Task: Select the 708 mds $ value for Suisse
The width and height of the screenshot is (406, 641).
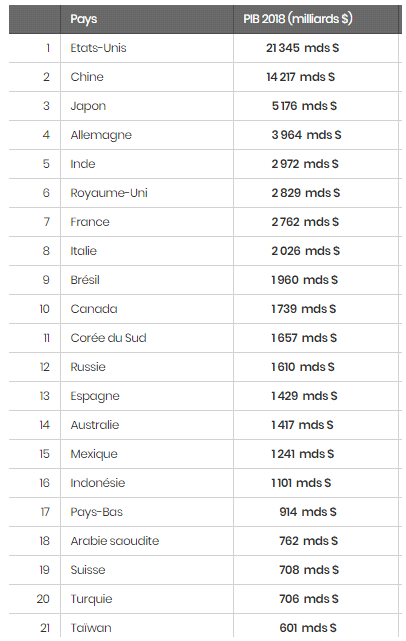Action: click(309, 570)
